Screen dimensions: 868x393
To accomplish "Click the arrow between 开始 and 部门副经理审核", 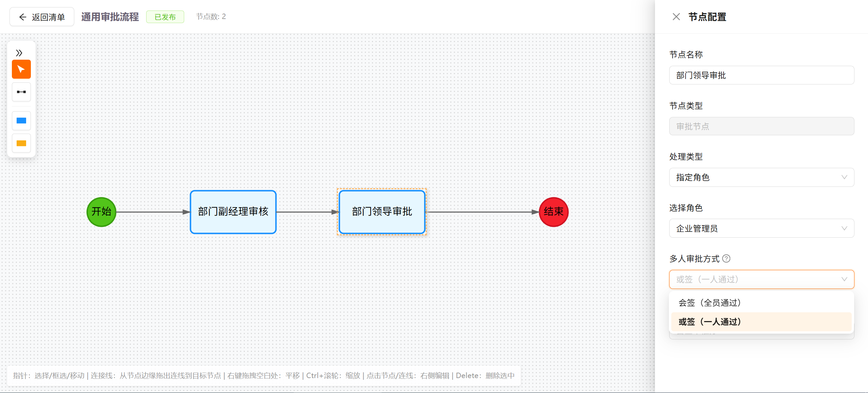I will tap(153, 212).
